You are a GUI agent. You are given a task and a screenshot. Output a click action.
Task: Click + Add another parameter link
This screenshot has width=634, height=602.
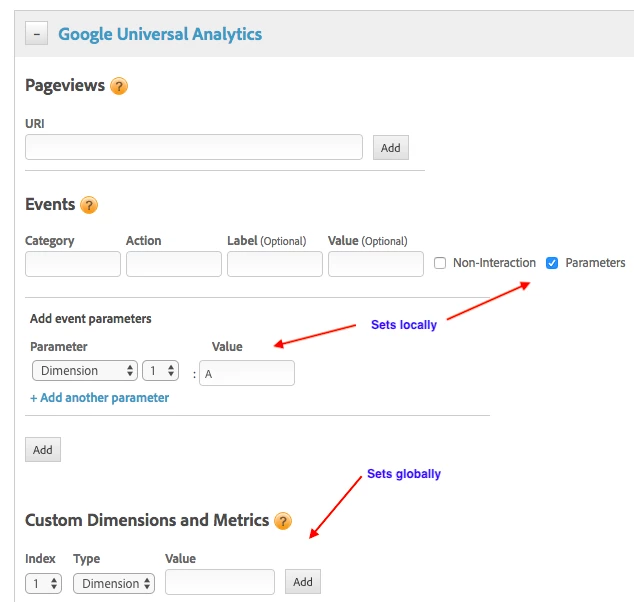coord(99,398)
